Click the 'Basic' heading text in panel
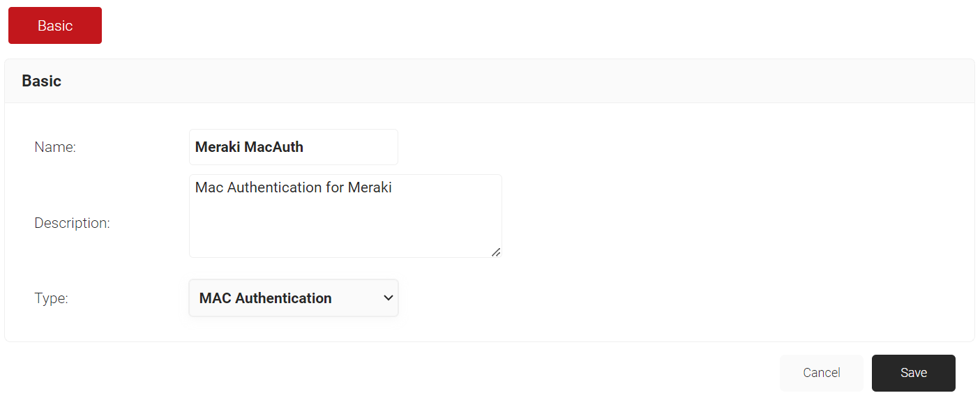This screenshot has height=400, width=980. point(41,82)
